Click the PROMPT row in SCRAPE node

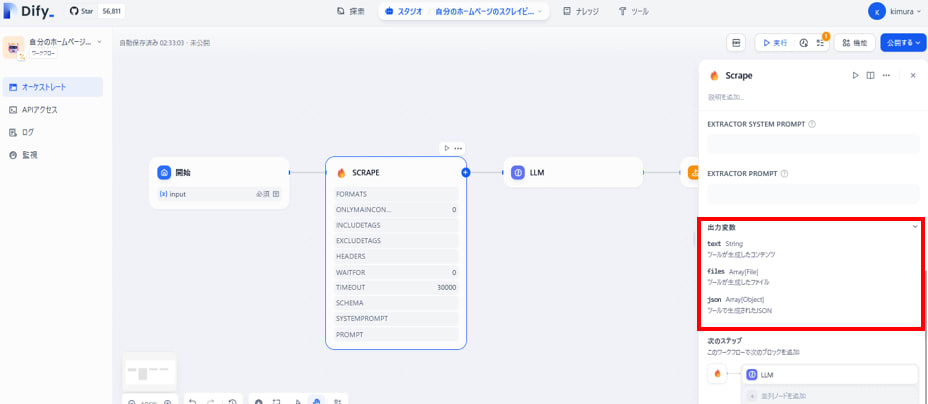[x=396, y=334]
